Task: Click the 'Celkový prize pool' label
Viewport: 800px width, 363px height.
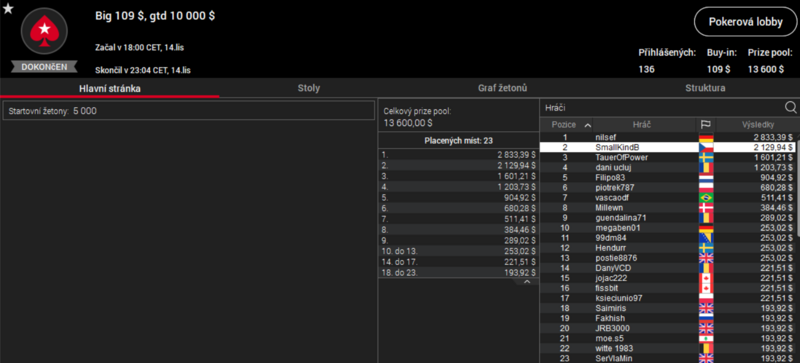Action: click(417, 111)
